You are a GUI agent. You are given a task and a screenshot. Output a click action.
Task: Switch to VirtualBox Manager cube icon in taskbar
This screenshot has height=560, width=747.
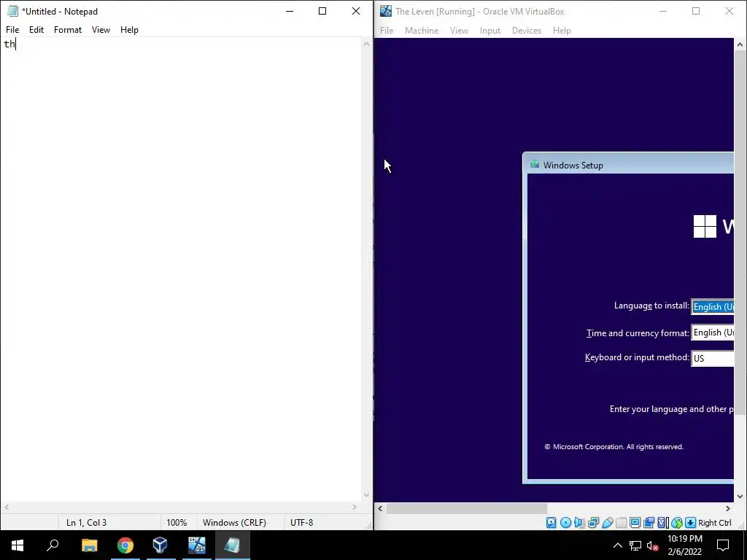pos(160,545)
